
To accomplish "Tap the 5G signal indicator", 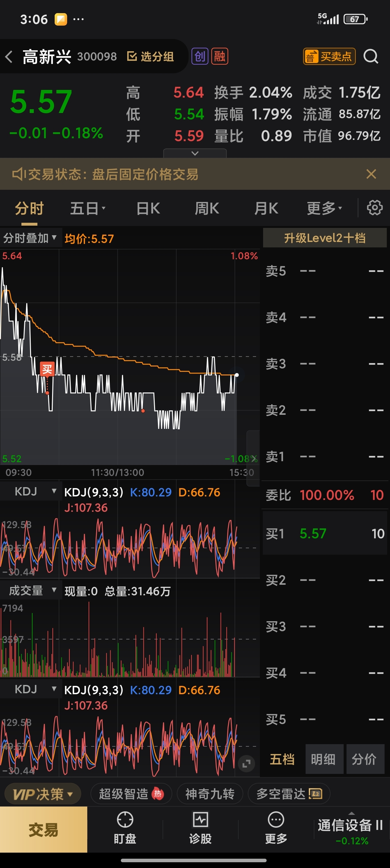I will 328,19.
